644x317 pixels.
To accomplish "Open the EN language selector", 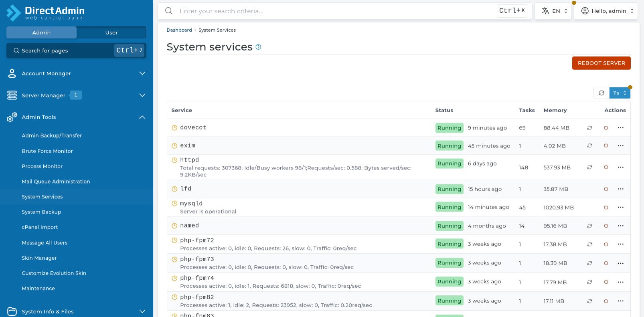I will point(553,11).
